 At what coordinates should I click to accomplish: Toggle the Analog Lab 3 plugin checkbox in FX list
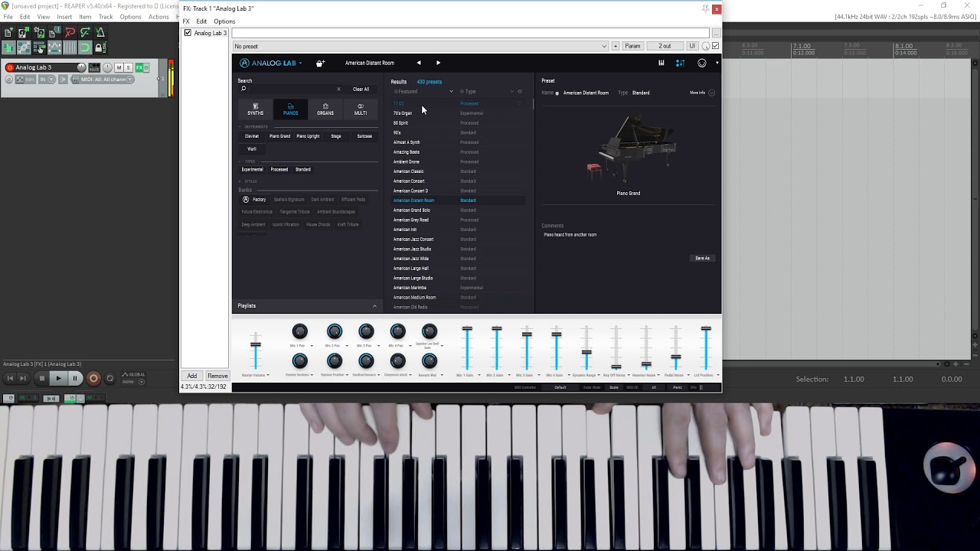(x=188, y=33)
